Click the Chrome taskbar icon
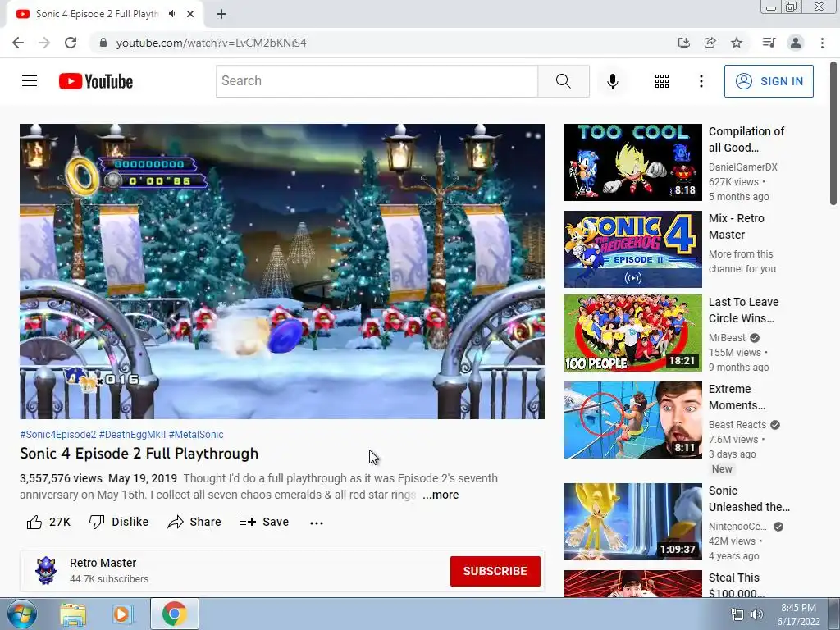This screenshot has width=840, height=630. click(x=174, y=614)
